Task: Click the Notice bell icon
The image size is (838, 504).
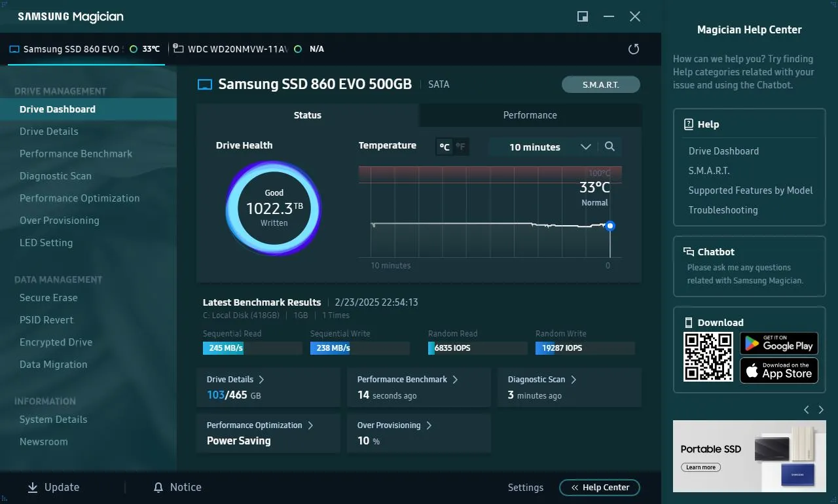Action: (158, 488)
